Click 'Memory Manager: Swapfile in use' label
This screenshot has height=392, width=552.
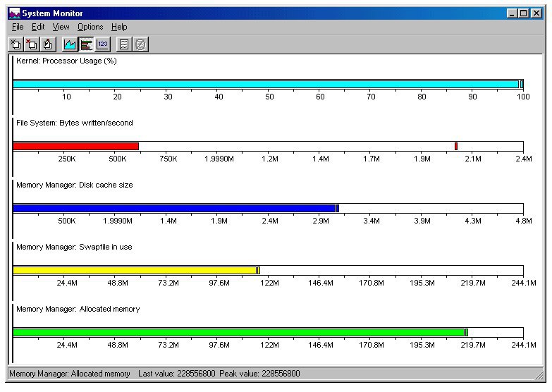[74, 247]
